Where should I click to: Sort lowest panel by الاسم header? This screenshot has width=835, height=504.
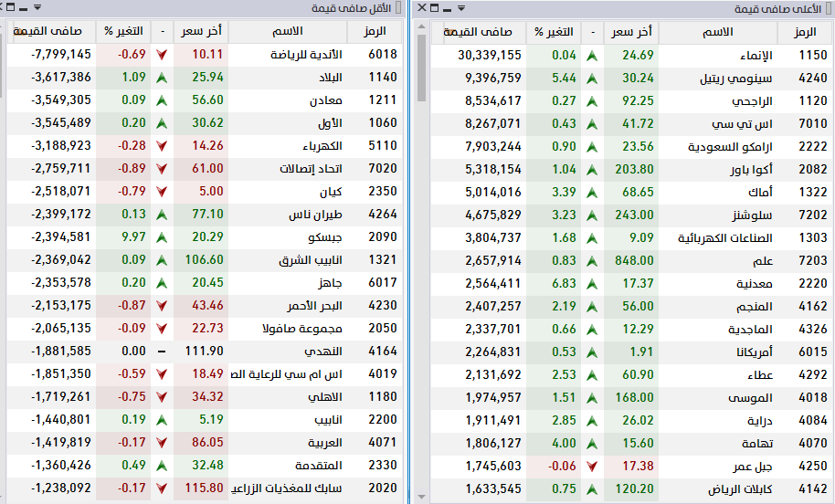[x=288, y=31]
